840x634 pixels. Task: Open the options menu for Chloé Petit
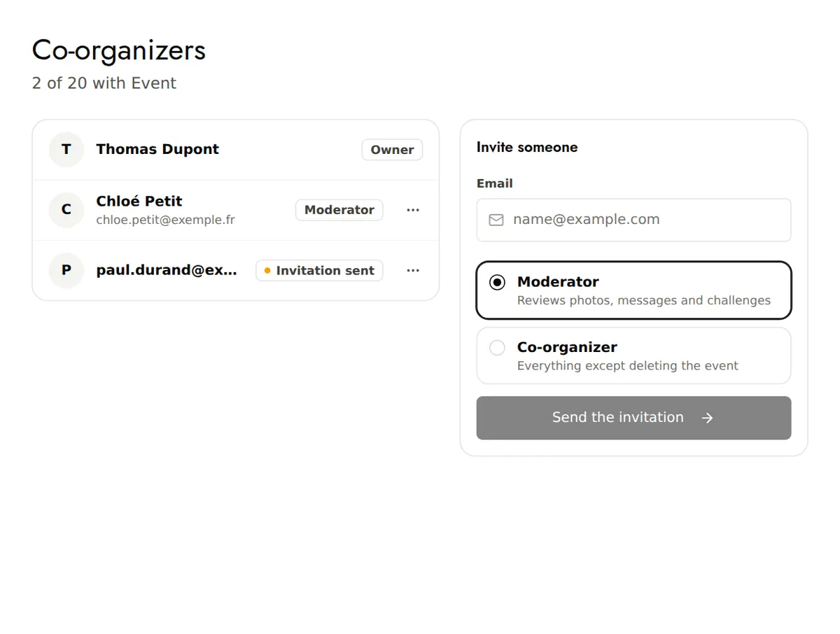413,210
